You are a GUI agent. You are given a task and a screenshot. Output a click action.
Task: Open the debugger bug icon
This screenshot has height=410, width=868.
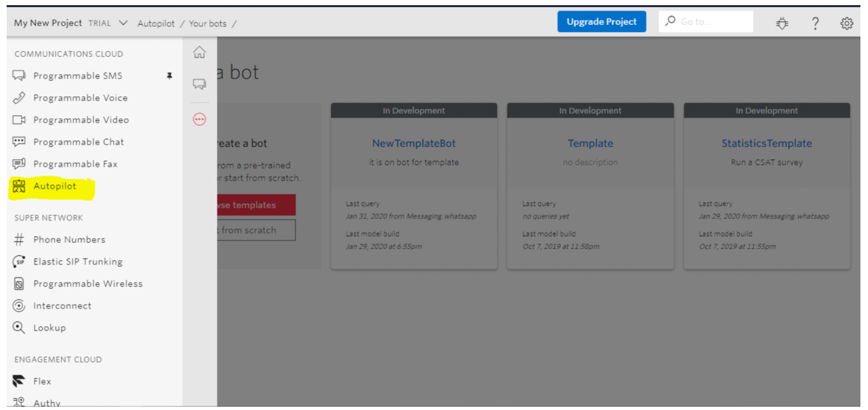point(782,23)
